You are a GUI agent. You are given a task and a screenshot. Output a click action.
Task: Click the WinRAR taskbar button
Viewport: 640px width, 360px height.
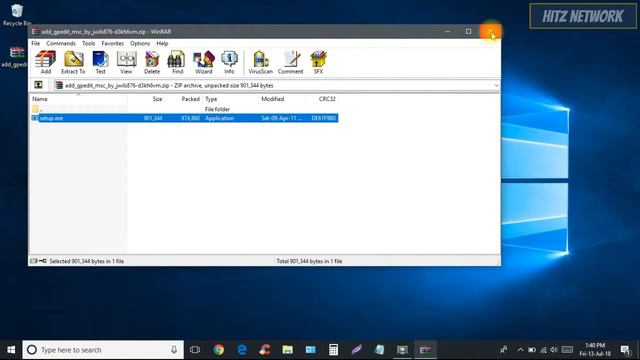[425, 350]
